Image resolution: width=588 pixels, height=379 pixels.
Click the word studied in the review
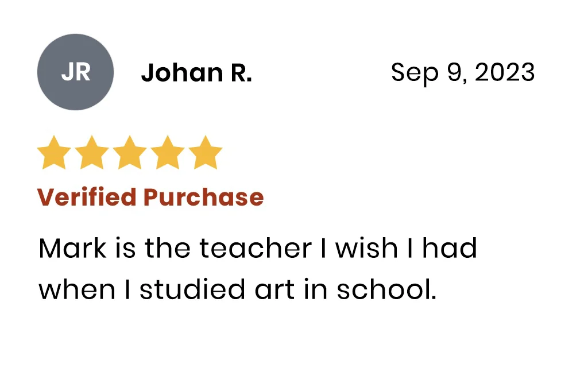(x=183, y=290)
